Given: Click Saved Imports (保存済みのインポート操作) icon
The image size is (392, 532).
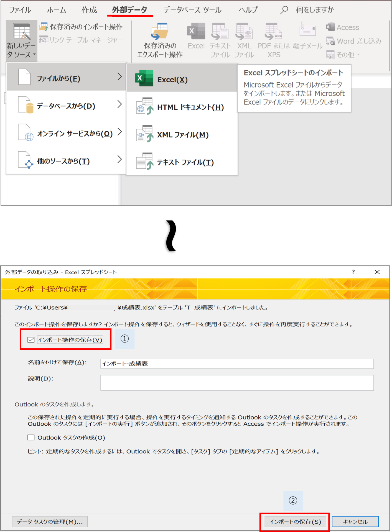Looking at the screenshot, I should click(44, 27).
